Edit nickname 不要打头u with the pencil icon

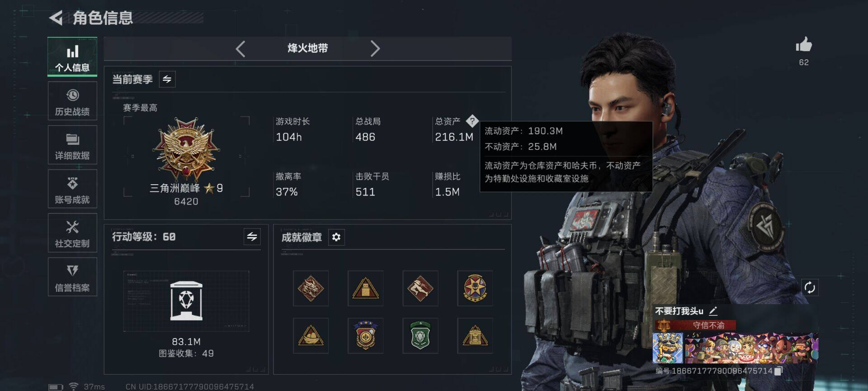713,311
